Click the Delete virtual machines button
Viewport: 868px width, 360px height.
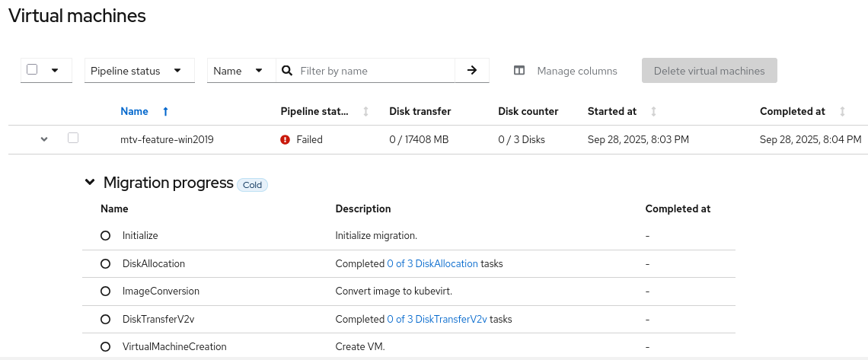point(709,71)
